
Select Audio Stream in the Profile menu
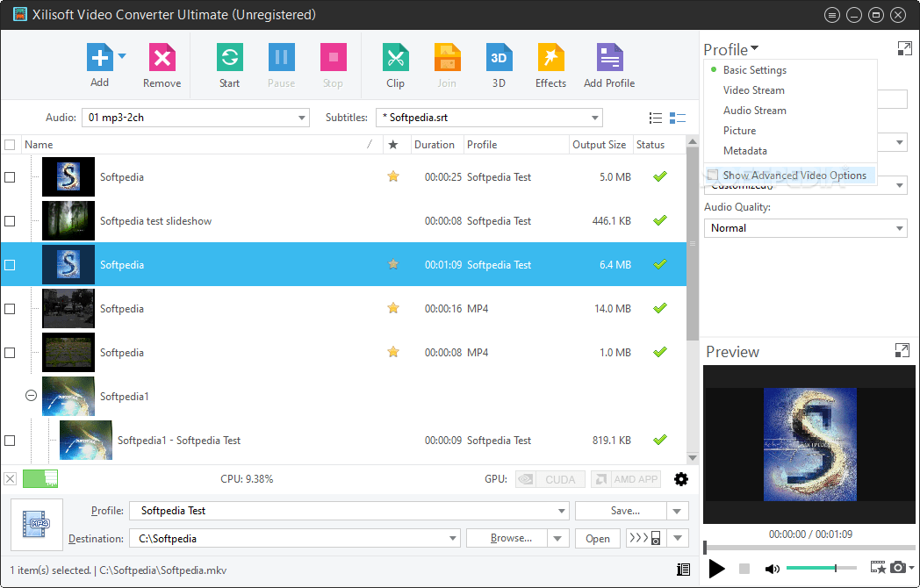click(754, 110)
